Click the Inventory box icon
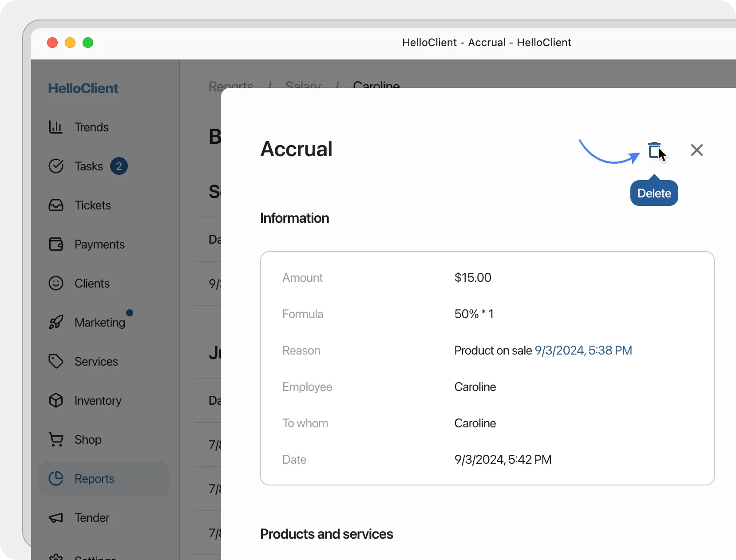The image size is (736, 560). (x=57, y=401)
